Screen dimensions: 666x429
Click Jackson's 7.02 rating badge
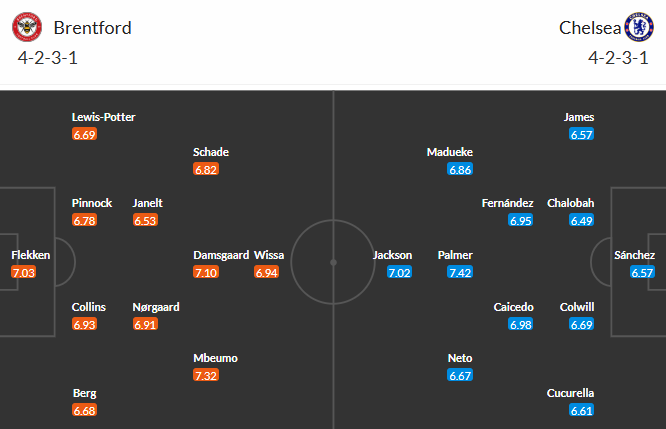(399, 272)
